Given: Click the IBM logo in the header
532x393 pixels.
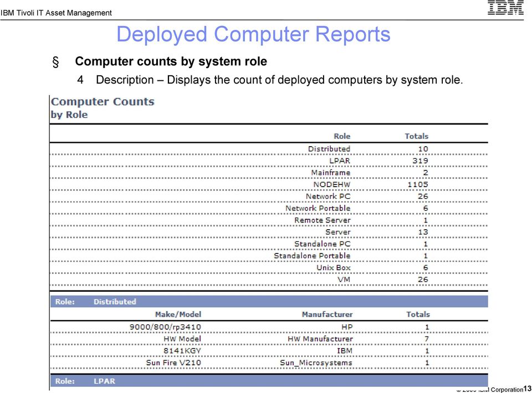Looking at the screenshot, I should (x=505, y=7).
